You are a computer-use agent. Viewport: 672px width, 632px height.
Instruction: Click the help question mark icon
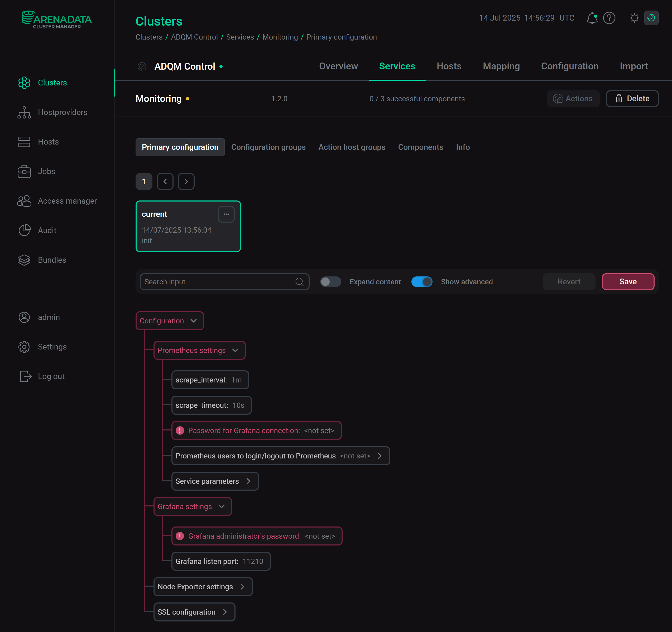coord(609,18)
